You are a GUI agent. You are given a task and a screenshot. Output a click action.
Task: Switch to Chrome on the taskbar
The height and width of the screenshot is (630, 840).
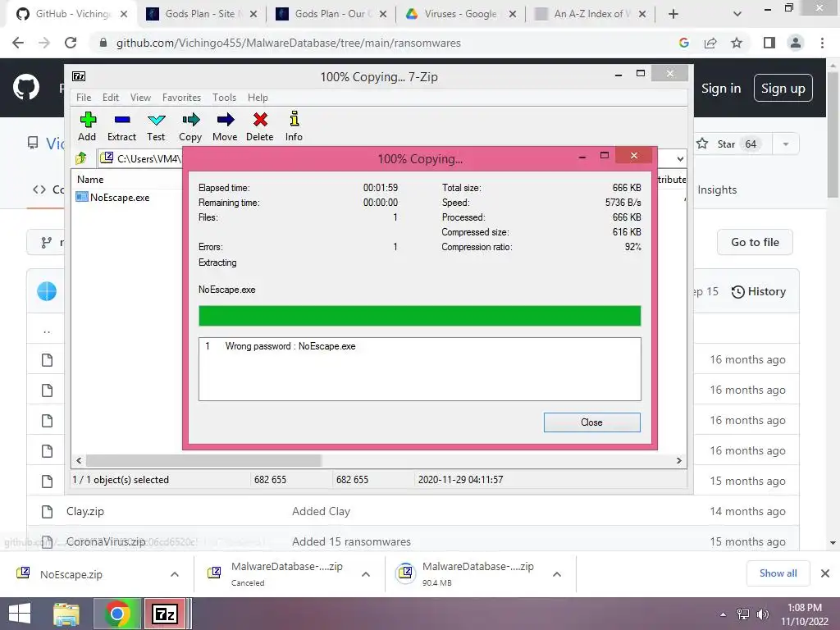(116, 614)
